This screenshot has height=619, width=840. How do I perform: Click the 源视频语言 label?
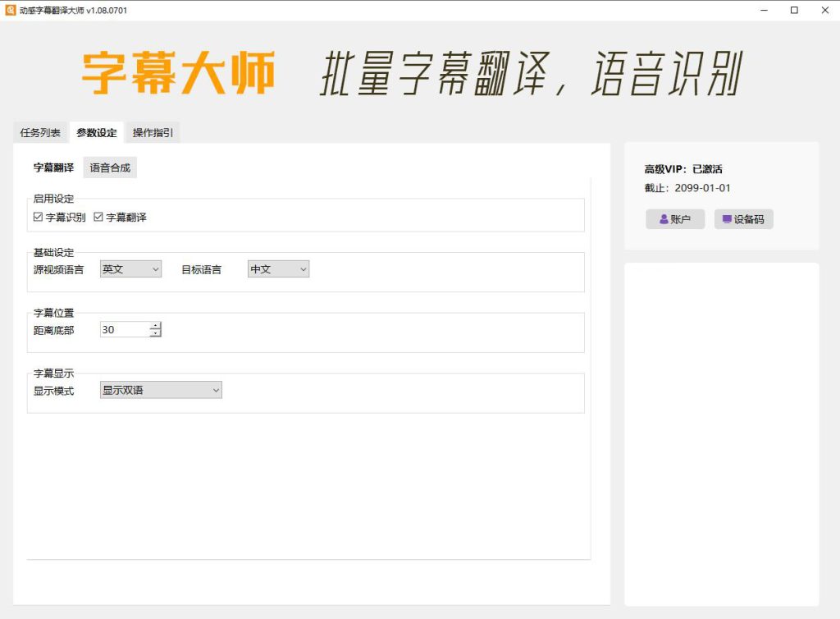(58, 269)
